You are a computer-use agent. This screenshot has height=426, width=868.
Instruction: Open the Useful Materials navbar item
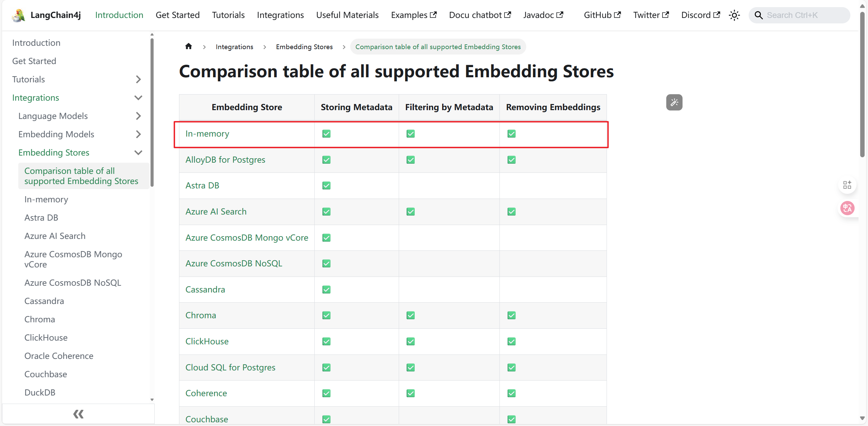[347, 15]
